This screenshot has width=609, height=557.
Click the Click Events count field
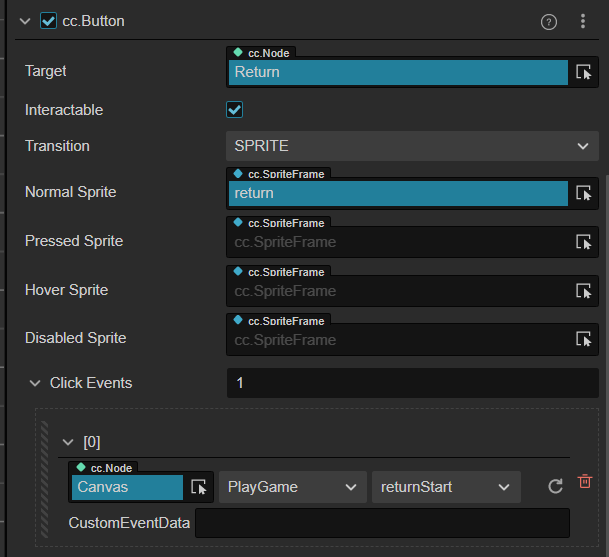pos(412,383)
